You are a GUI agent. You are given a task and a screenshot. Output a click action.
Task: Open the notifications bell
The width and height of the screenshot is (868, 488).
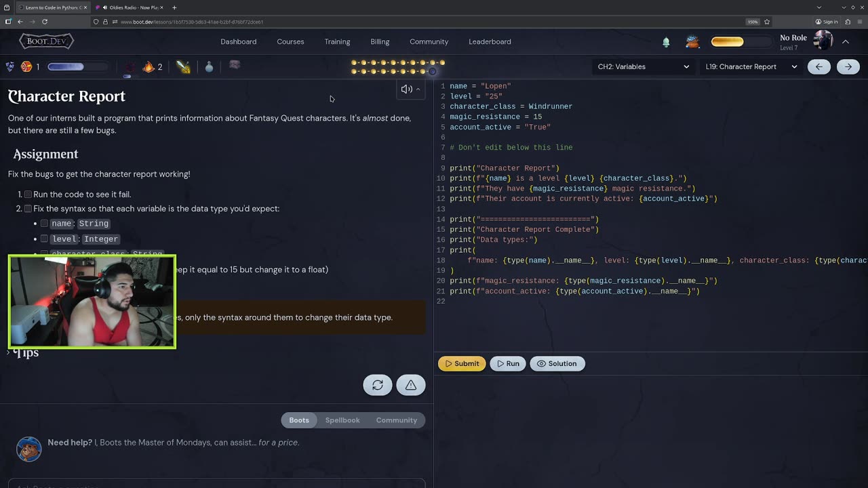tap(666, 42)
